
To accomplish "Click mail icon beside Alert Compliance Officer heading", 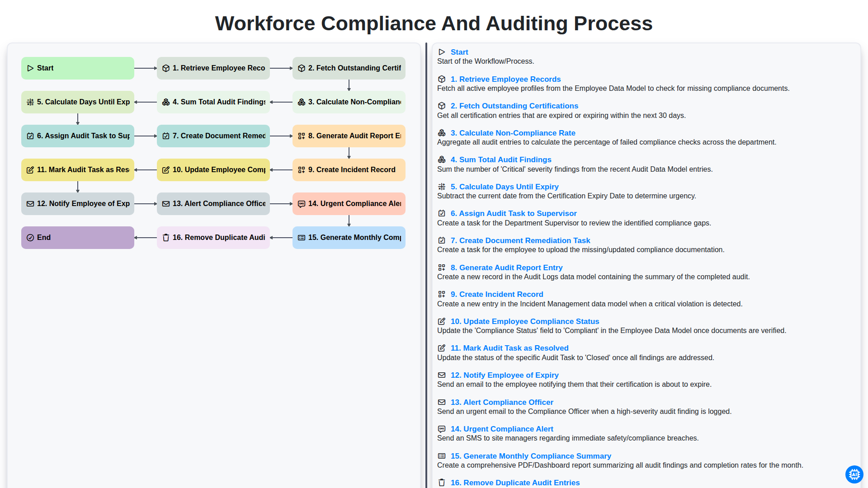I will pos(442,402).
